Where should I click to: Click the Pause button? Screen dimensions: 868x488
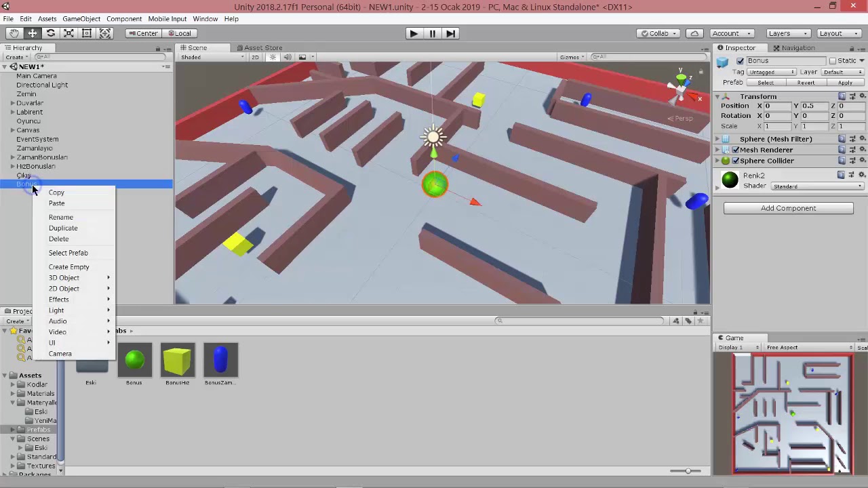coord(432,33)
